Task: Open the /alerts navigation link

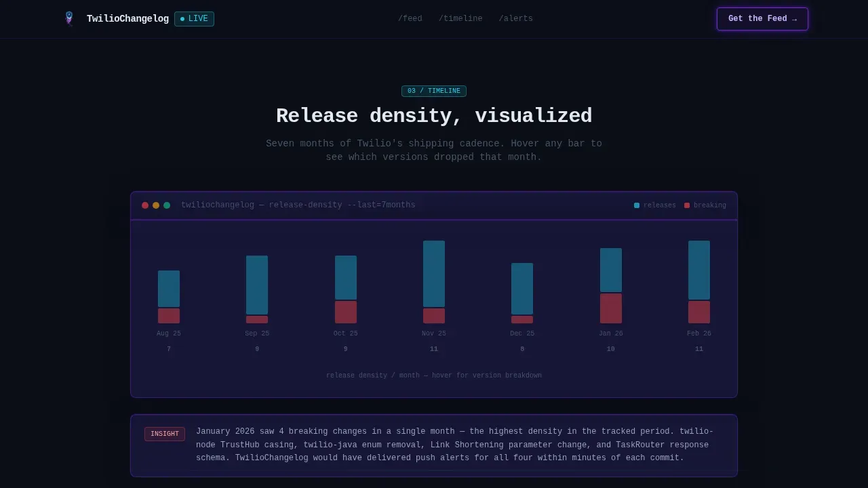Action: coord(516,19)
